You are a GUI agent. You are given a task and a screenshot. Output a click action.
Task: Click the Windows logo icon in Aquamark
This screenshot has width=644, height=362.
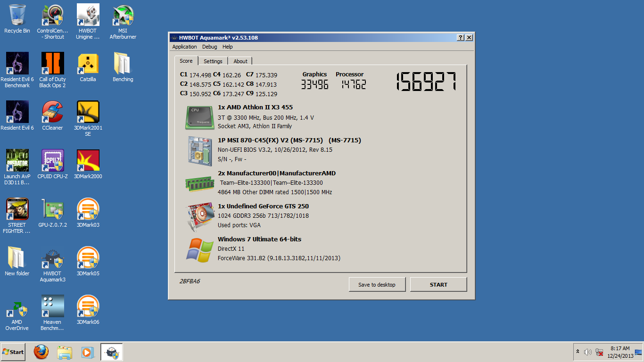200,250
